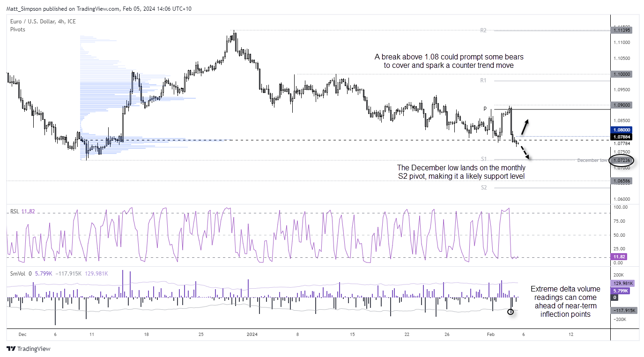Click the 26 date on time axis

[x=447, y=335]
